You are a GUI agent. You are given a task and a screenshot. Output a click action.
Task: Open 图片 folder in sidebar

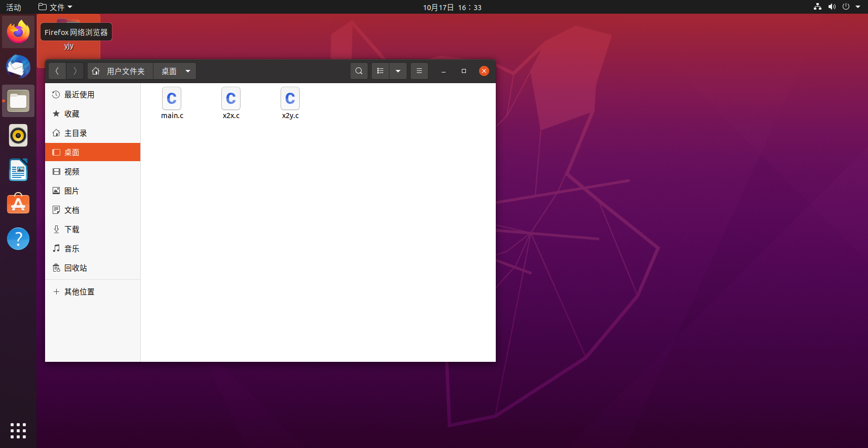tap(93, 191)
